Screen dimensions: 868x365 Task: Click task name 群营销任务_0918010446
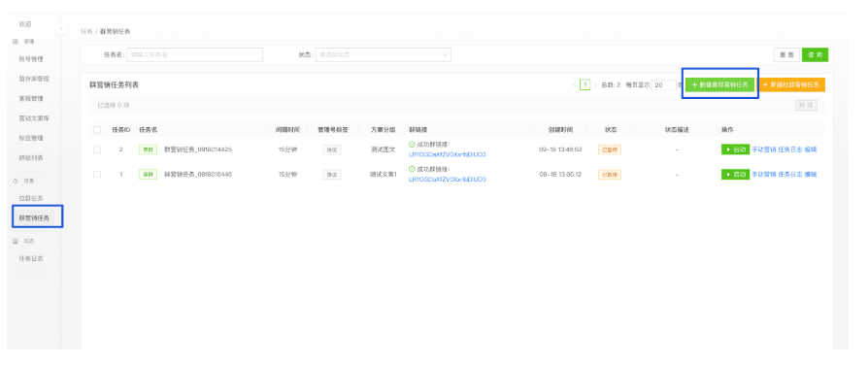pos(198,175)
